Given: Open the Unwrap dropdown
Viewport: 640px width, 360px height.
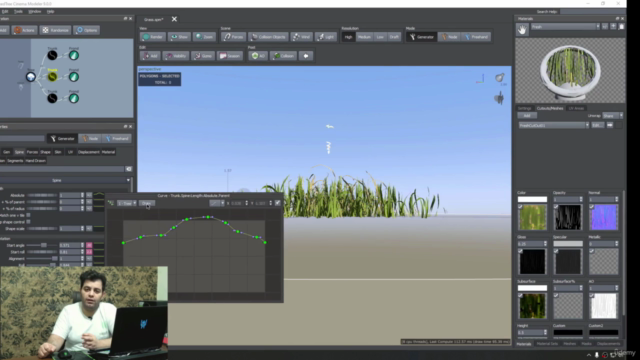Looking at the screenshot, I should tap(613, 116).
